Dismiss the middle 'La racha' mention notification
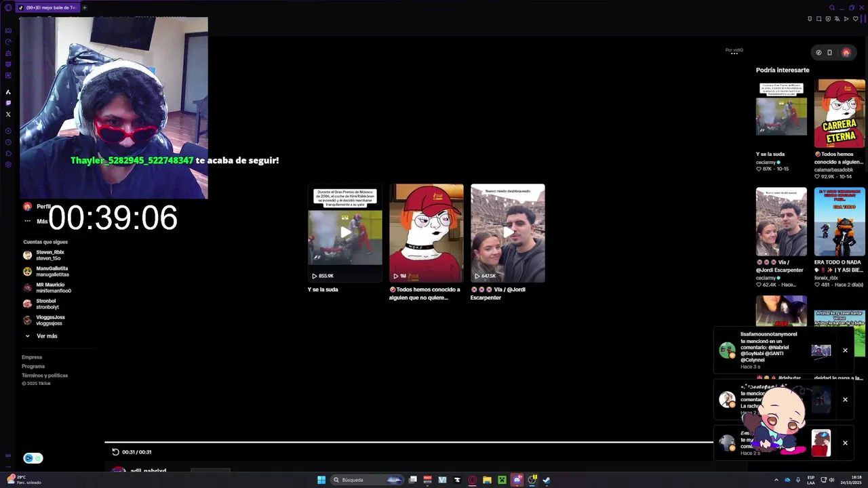Viewport: 868px width, 488px height. 845,399
